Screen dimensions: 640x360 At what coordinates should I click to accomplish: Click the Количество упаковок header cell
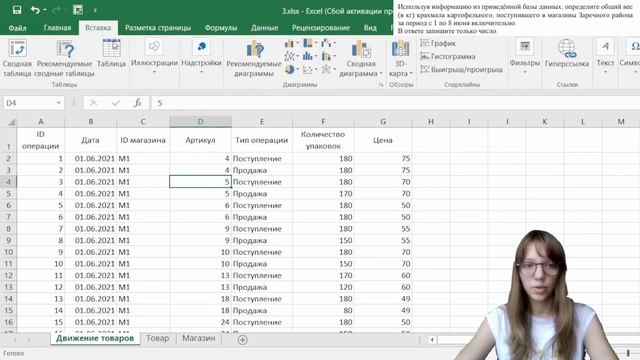click(x=323, y=140)
